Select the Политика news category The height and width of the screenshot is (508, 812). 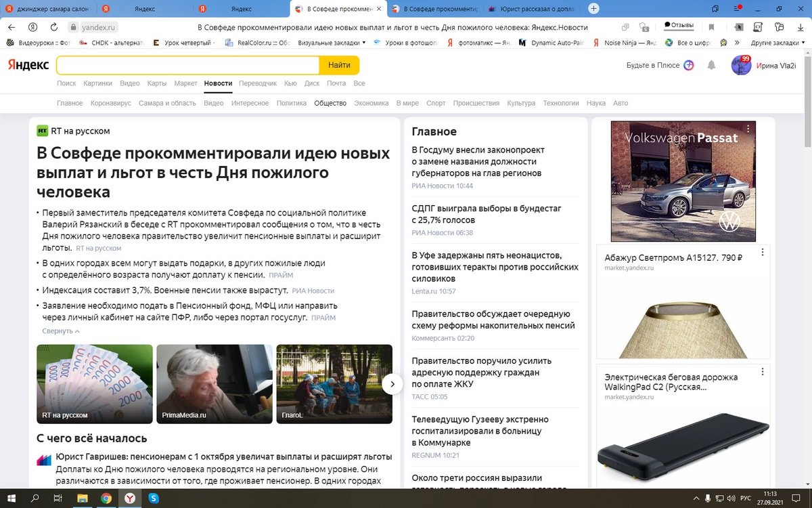coord(292,103)
